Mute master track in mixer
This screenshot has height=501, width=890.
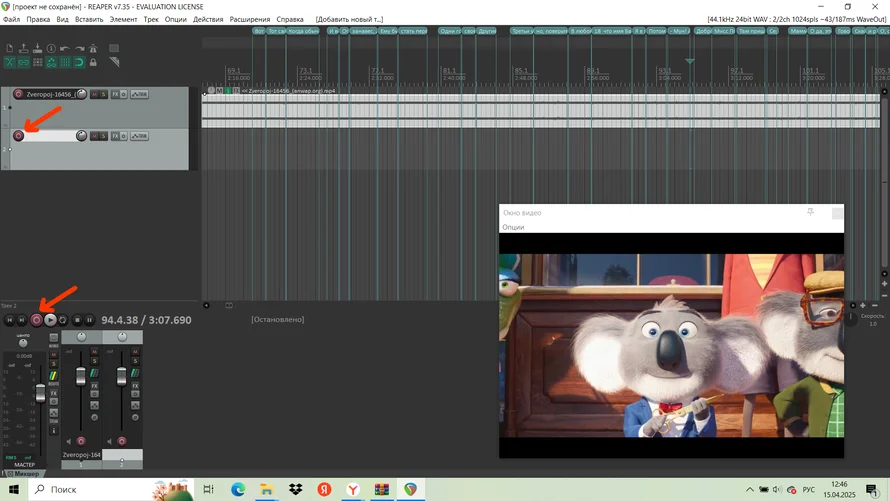point(53,355)
